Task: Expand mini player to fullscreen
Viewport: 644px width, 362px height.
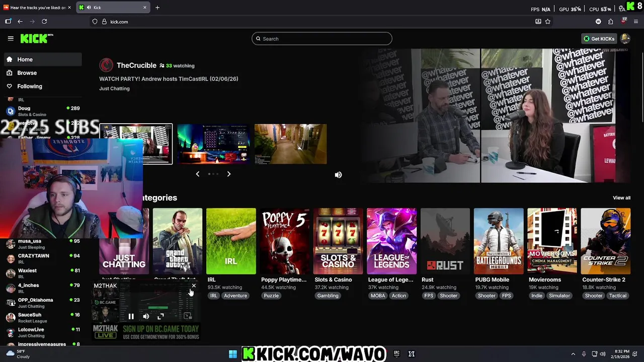Action: coord(160,316)
